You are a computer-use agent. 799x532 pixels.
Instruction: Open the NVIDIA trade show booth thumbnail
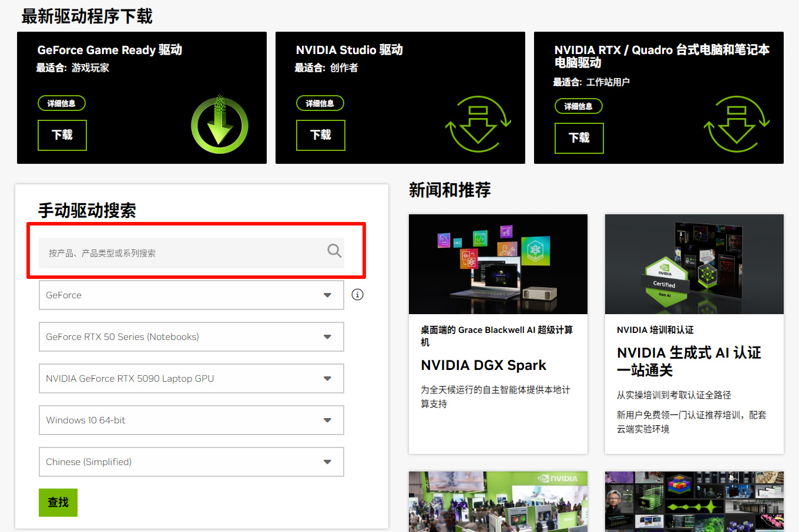pyautogui.click(x=498, y=501)
